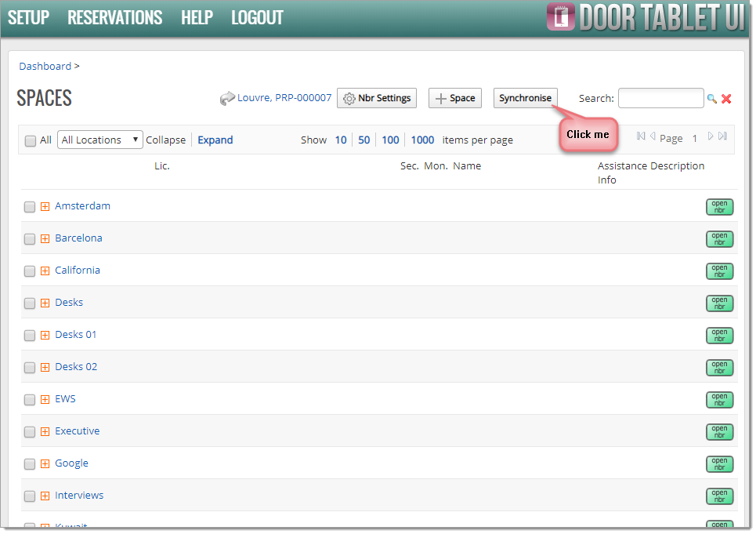Click the search magnifier icon

[x=711, y=99]
